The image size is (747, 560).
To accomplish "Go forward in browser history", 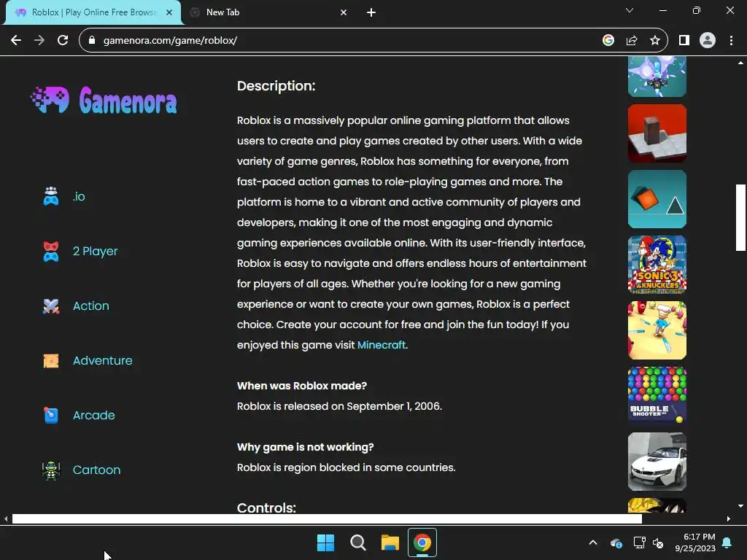I will 39,40.
